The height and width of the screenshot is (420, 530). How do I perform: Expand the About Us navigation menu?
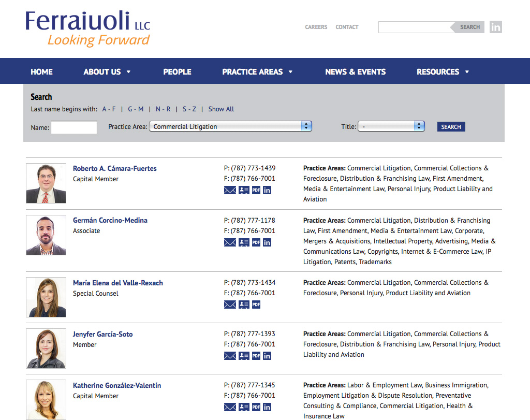tap(107, 71)
